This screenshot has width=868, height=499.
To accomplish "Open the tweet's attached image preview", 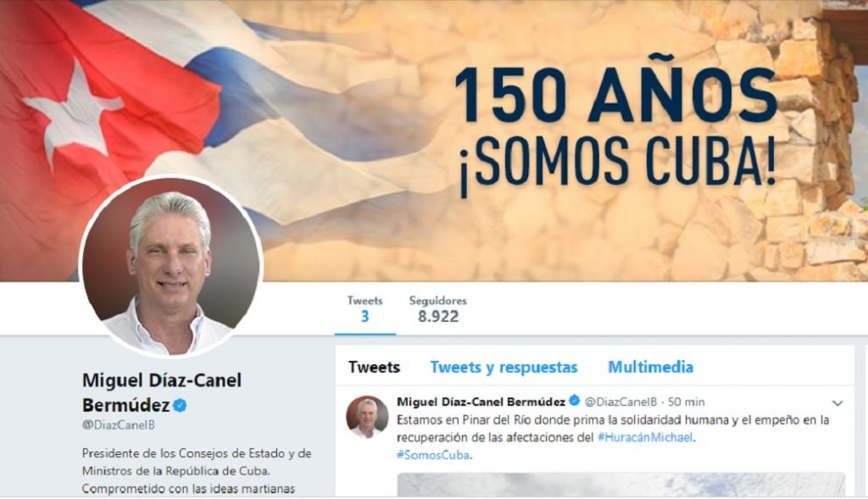I will click(621, 485).
